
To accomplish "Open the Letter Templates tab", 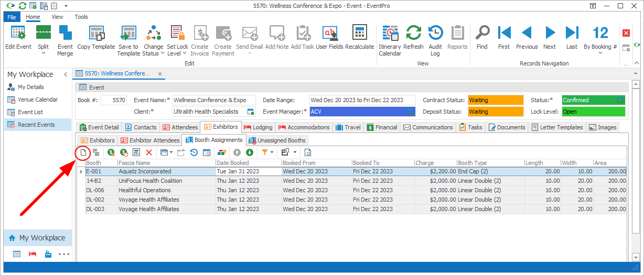I will click(557, 127).
